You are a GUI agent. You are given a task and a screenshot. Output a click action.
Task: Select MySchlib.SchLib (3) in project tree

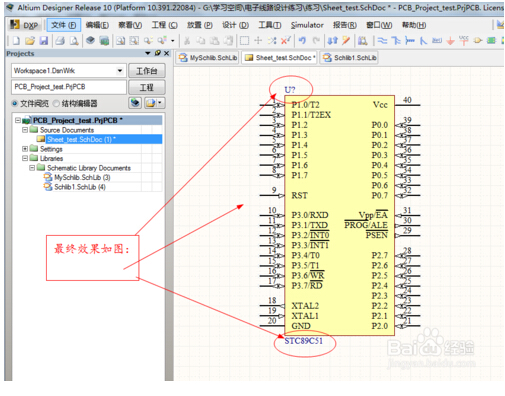coord(82,177)
